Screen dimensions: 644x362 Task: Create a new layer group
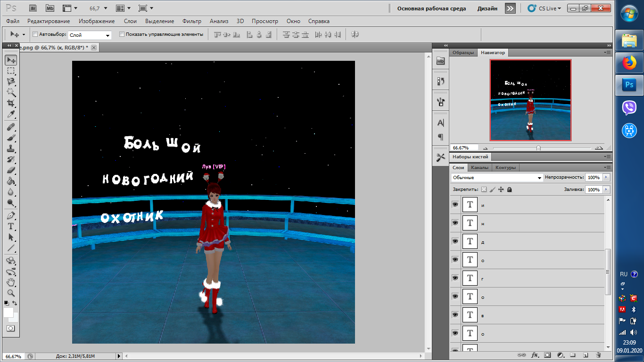573,354
